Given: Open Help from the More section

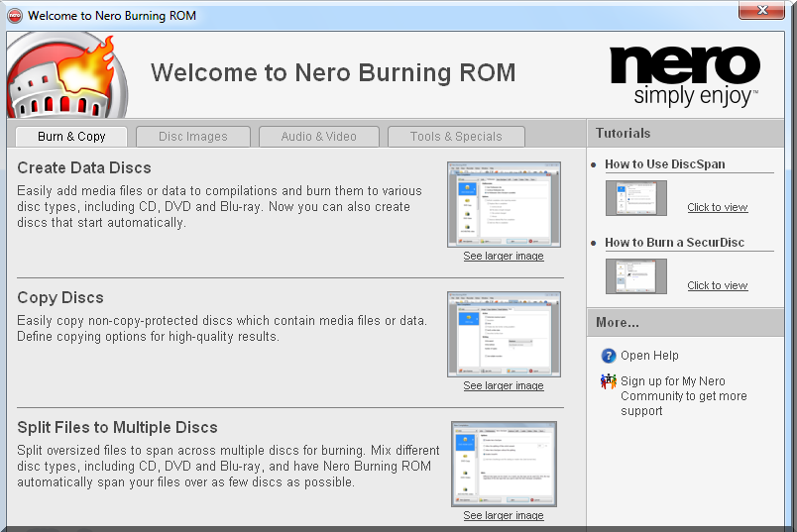Looking at the screenshot, I should point(649,356).
